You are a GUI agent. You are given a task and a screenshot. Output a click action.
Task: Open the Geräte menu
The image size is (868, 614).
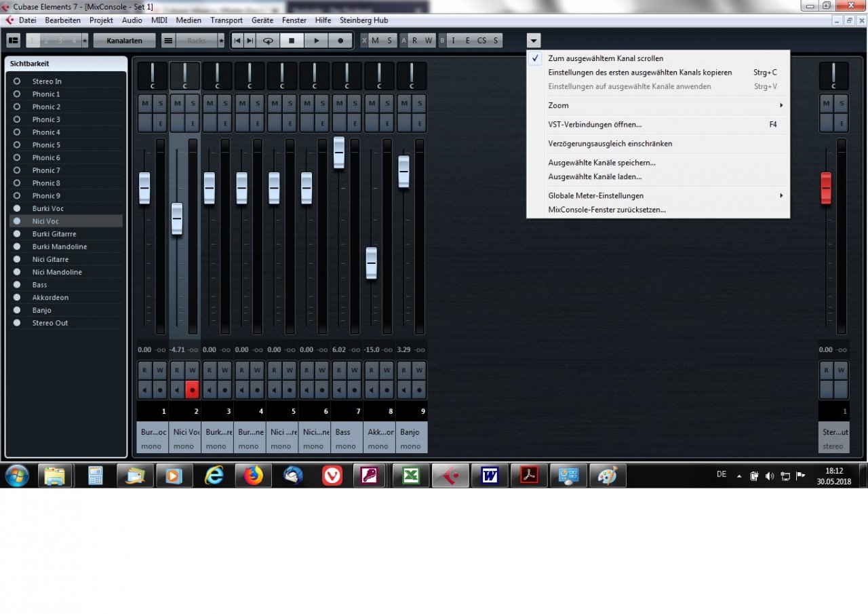[262, 20]
